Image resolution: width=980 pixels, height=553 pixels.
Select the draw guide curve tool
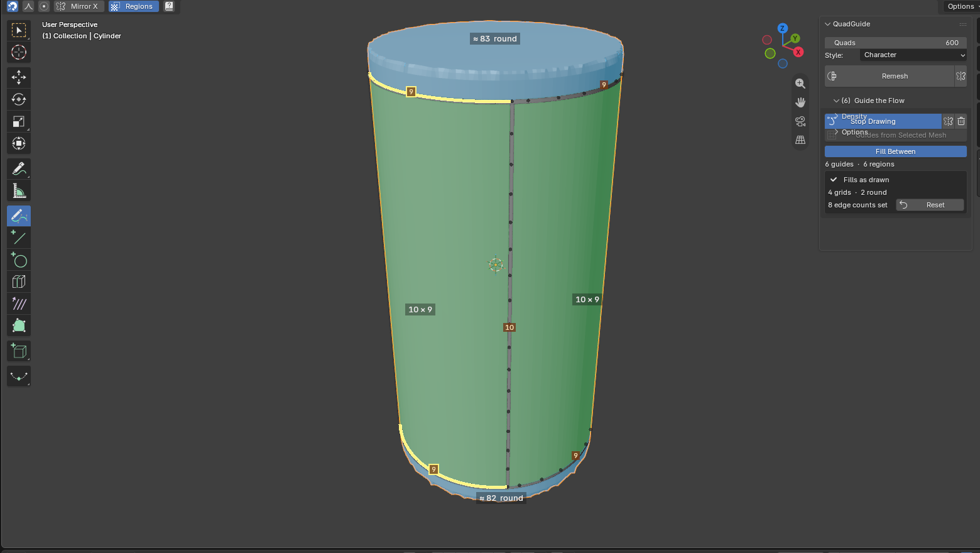tap(19, 216)
